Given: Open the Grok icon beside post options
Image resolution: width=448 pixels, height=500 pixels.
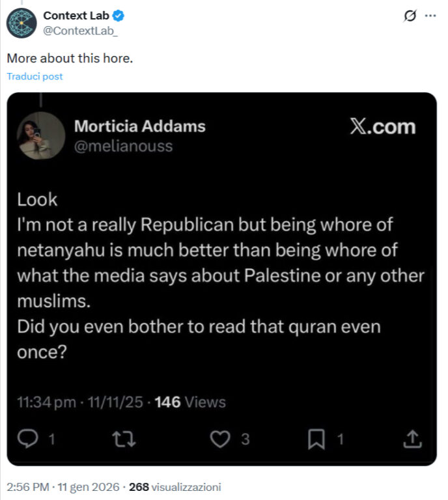Looking at the screenshot, I should pyautogui.click(x=410, y=16).
